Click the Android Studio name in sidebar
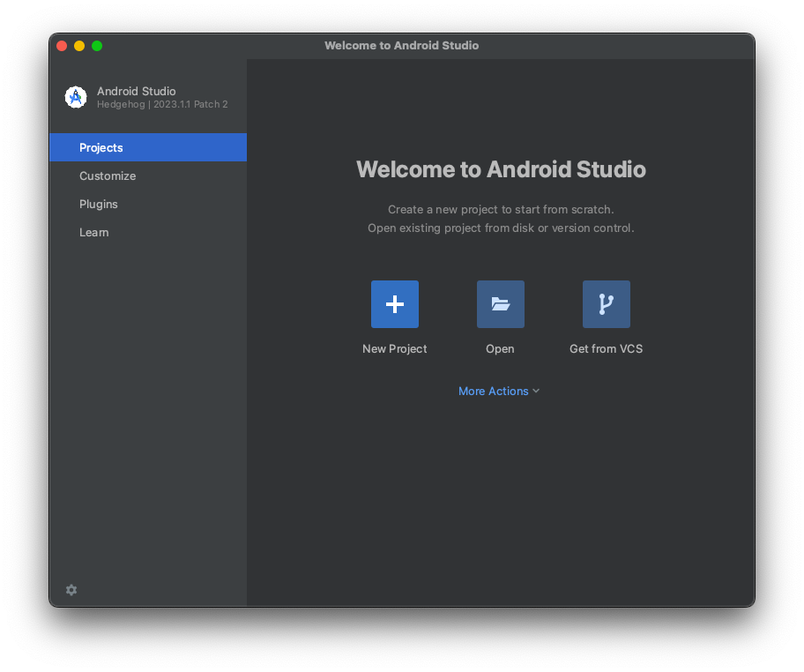Screen dimensions: 804x672 tap(137, 92)
